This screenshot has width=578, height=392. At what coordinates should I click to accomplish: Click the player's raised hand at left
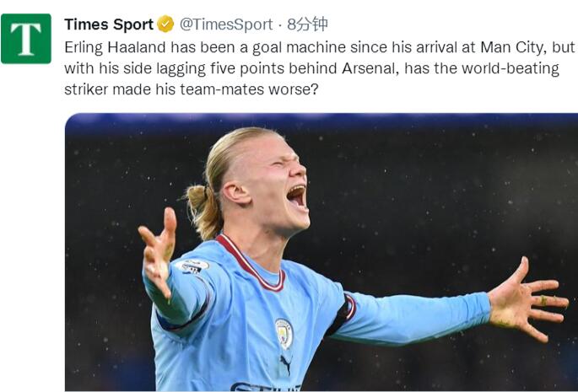158,250
